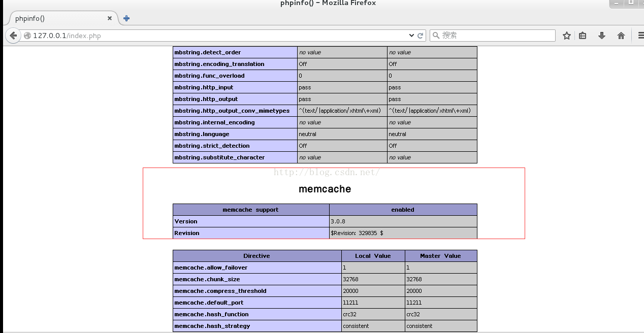Viewport: 644px width, 333px height.
Task: Go back with the browser back arrow
Action: [13, 36]
